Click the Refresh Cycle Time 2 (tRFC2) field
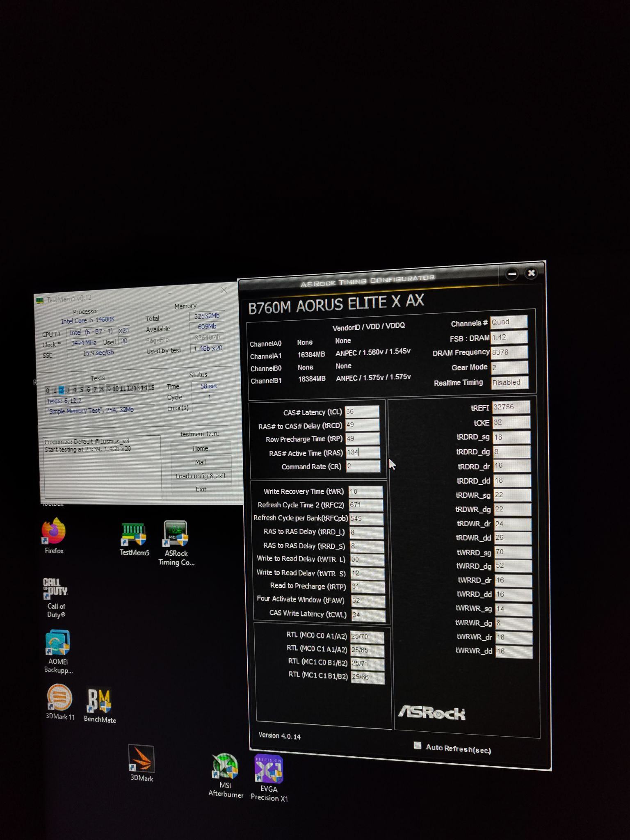This screenshot has height=840, width=630. (x=366, y=505)
